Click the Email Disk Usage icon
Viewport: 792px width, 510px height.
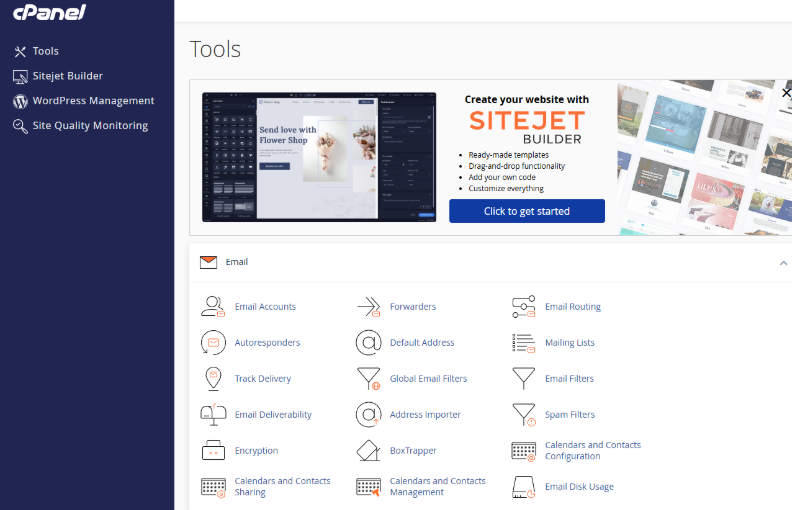[524, 487]
